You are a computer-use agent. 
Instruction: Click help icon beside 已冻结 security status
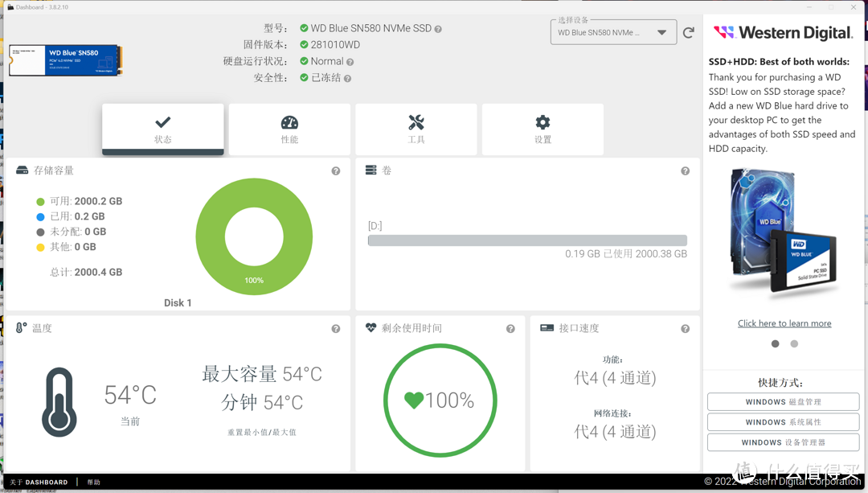(348, 79)
